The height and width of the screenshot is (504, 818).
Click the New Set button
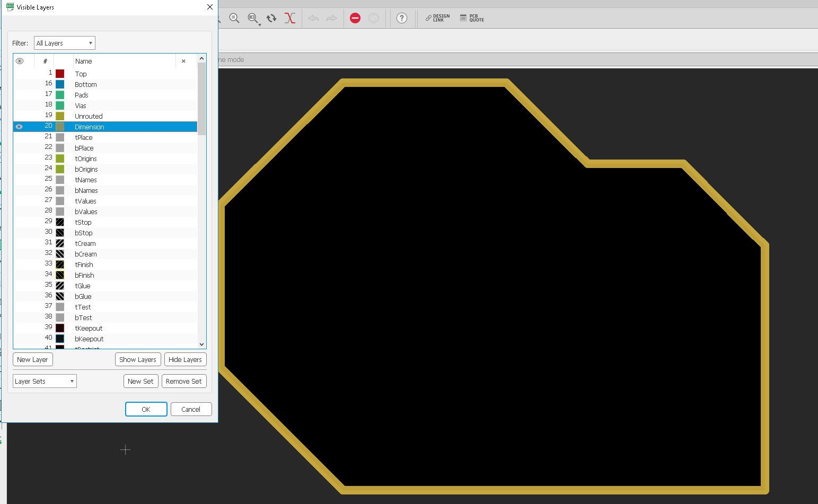(x=140, y=381)
